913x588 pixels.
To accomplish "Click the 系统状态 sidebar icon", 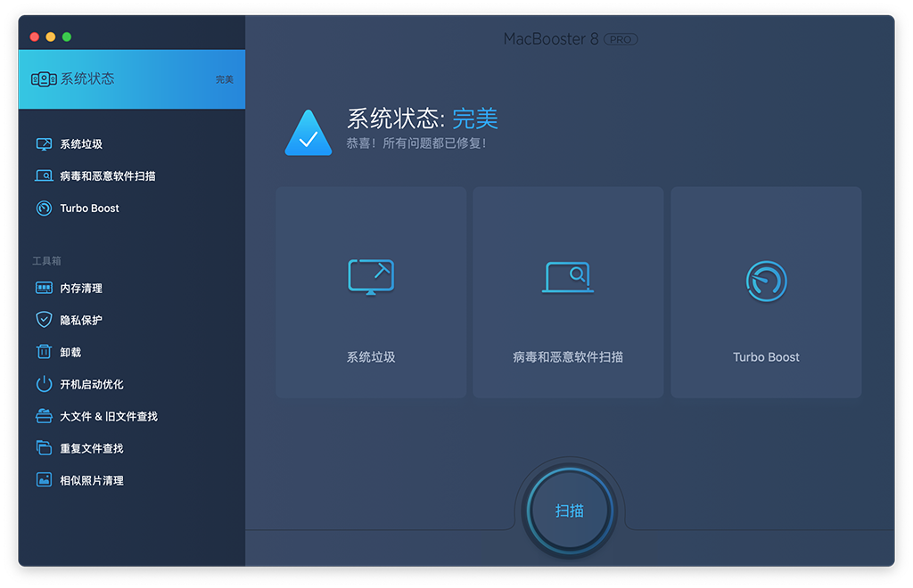I will (44, 79).
